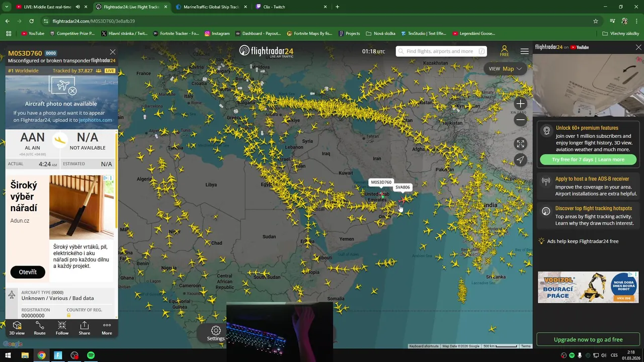
Task: Open the jetphotos.com link
Action: (x=95, y=120)
